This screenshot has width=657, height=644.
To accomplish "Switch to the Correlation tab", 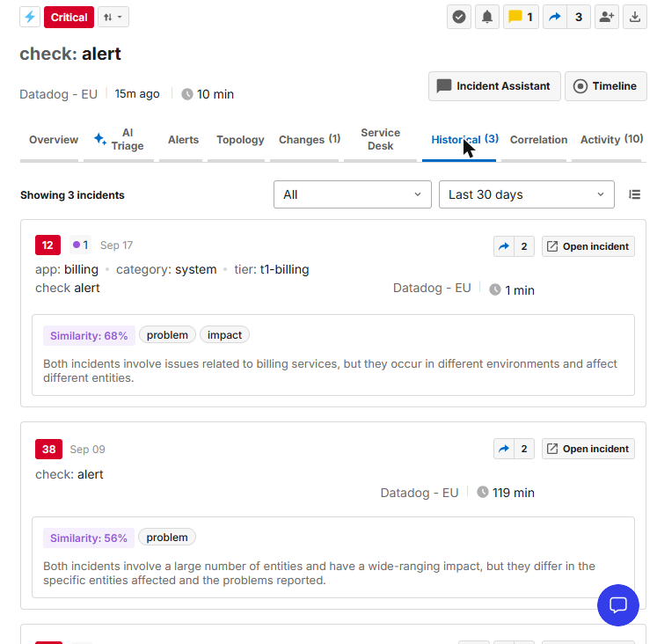I will (538, 140).
